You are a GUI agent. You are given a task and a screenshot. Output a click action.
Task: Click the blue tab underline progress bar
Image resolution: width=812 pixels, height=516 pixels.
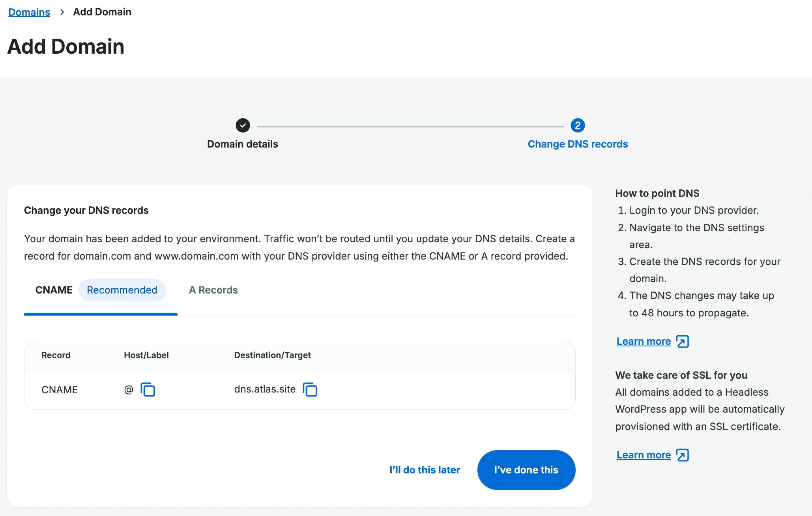pyautogui.click(x=101, y=314)
